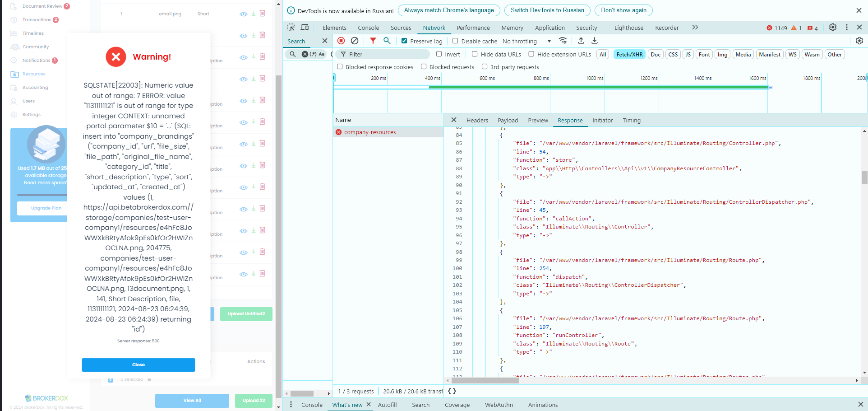Switch to the Elements panel tab
Image resolution: width=868 pixels, height=411 pixels.
click(334, 28)
